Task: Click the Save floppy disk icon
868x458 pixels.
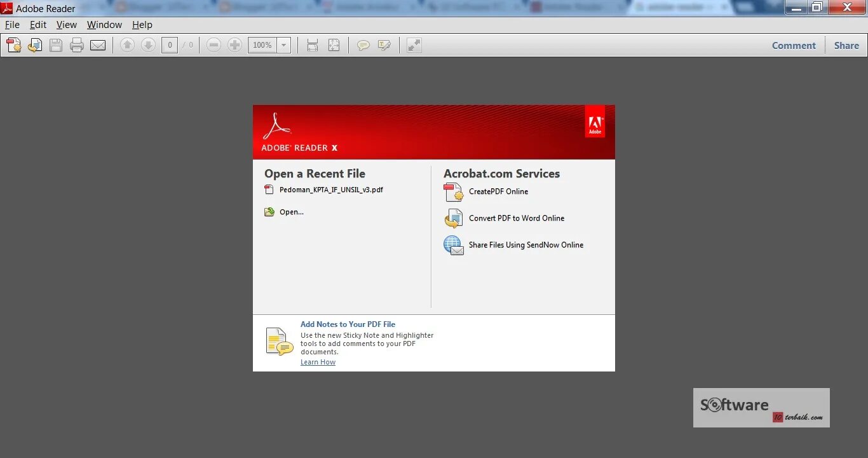Action: point(56,45)
